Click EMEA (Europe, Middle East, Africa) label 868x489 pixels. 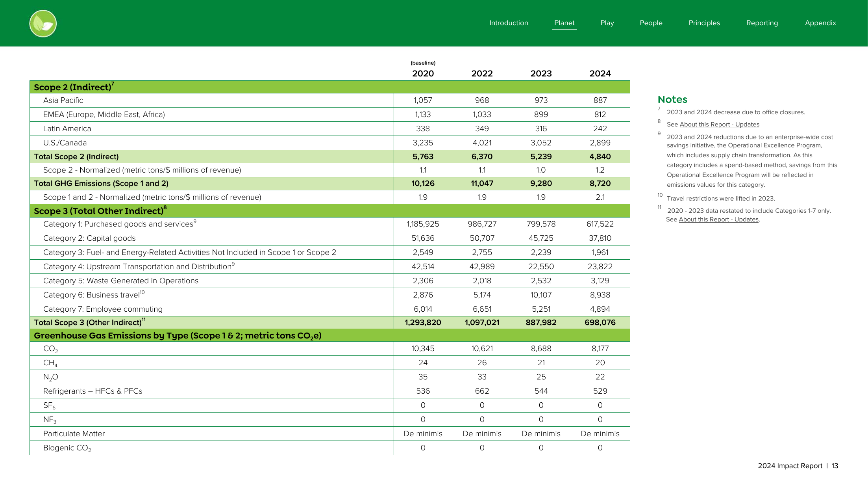click(x=104, y=115)
